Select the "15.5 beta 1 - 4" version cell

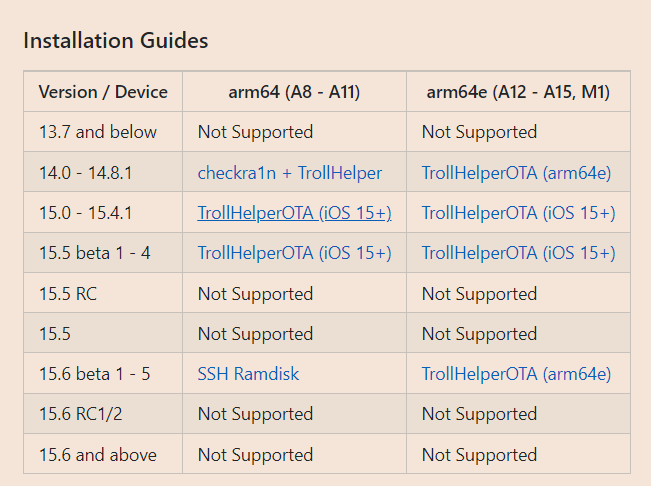[x=94, y=253]
